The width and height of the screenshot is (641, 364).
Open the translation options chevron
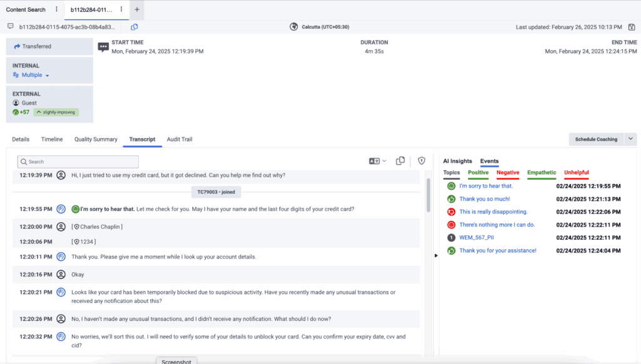click(x=384, y=161)
